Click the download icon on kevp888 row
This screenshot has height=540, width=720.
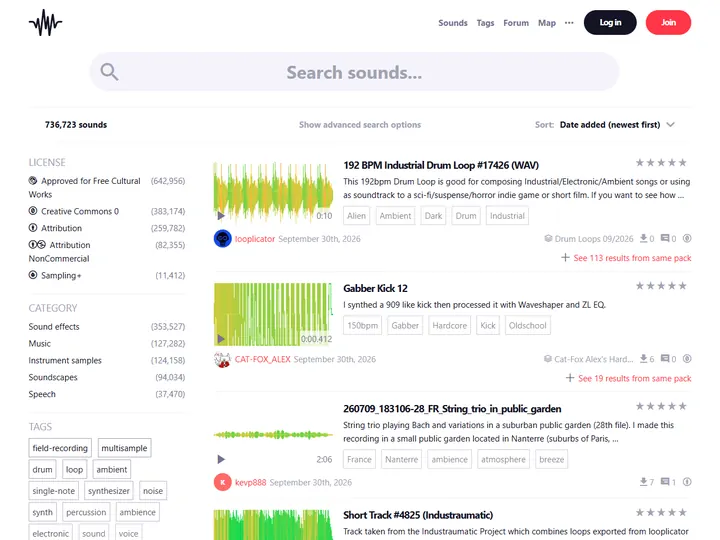[x=644, y=482]
